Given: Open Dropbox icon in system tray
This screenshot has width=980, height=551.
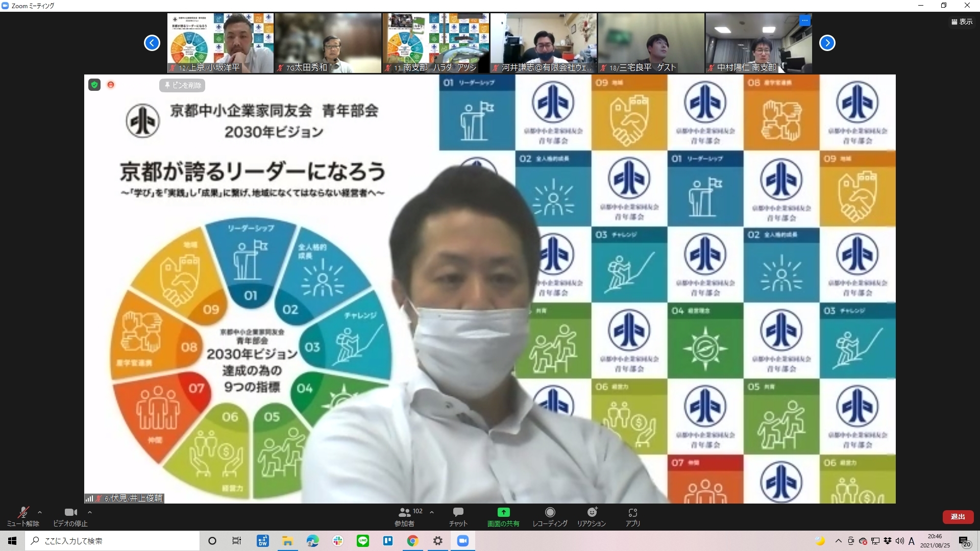Looking at the screenshot, I should click(888, 541).
